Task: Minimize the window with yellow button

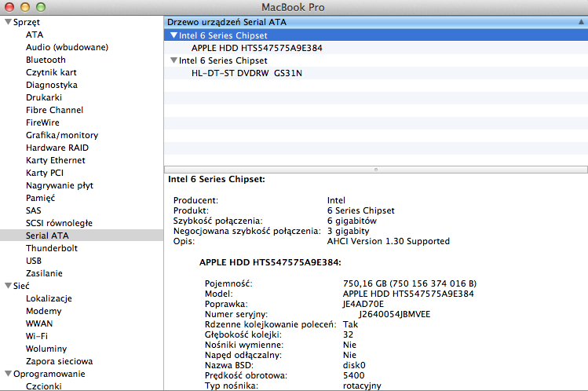Action: (x=25, y=7)
